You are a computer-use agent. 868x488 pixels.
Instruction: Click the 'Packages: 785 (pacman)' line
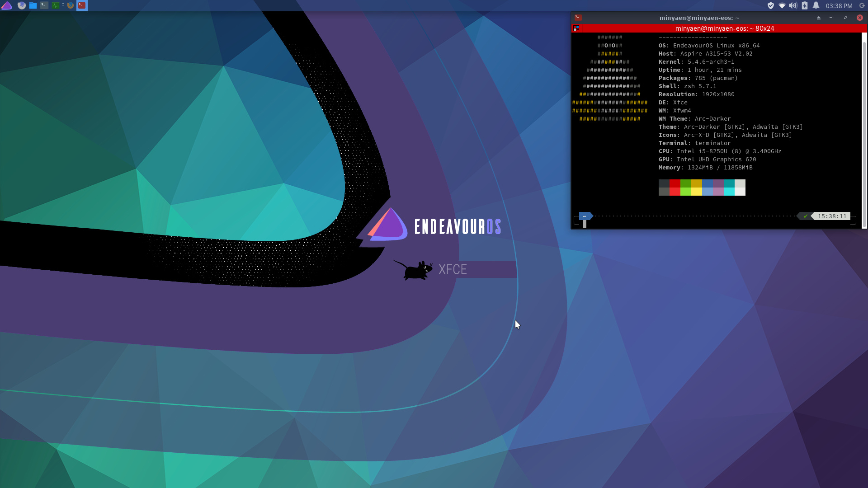click(698, 78)
